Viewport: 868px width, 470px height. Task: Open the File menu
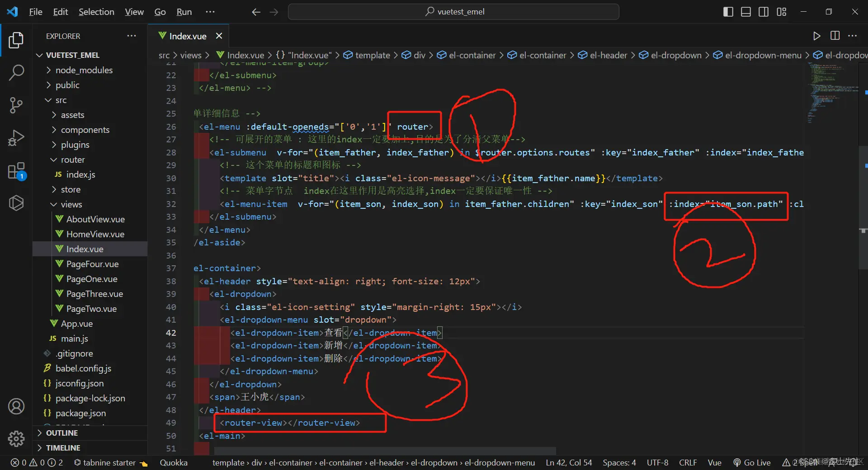tap(36, 12)
